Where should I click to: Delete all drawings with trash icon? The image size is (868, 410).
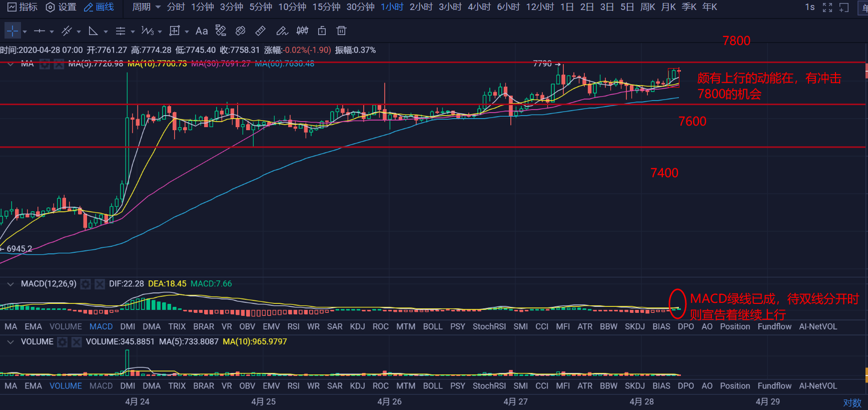pyautogui.click(x=341, y=31)
